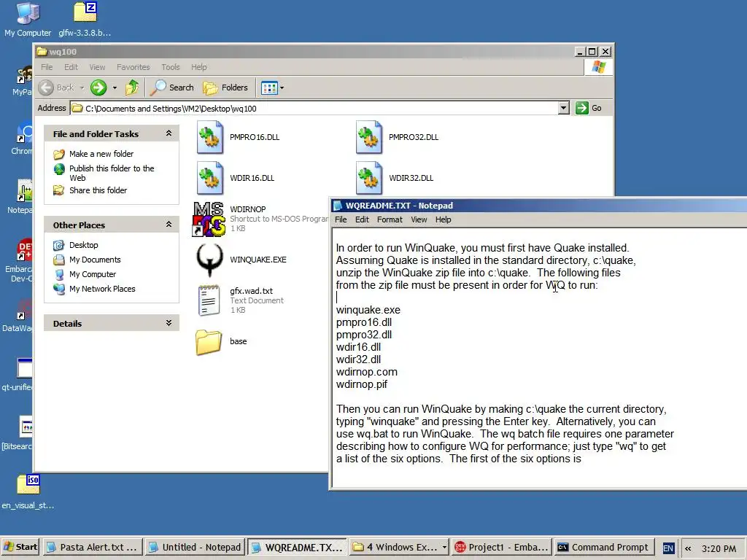The image size is (747, 560).
Task: Open the Forward button history dropdown
Action: coord(115,87)
